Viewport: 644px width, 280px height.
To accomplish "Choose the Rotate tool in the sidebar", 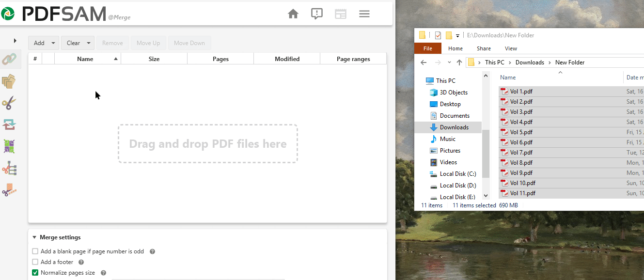I will (10, 124).
